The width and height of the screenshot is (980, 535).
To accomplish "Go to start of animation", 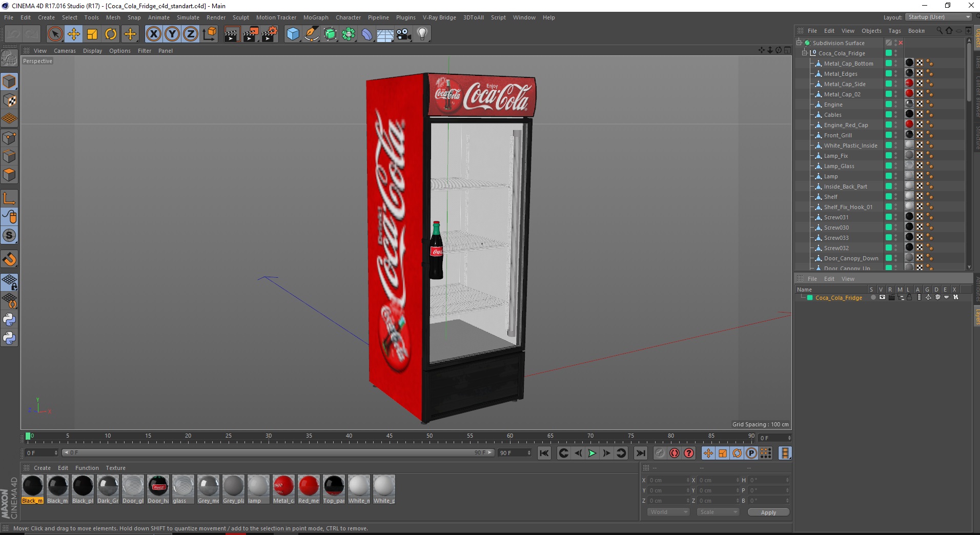I will [544, 453].
